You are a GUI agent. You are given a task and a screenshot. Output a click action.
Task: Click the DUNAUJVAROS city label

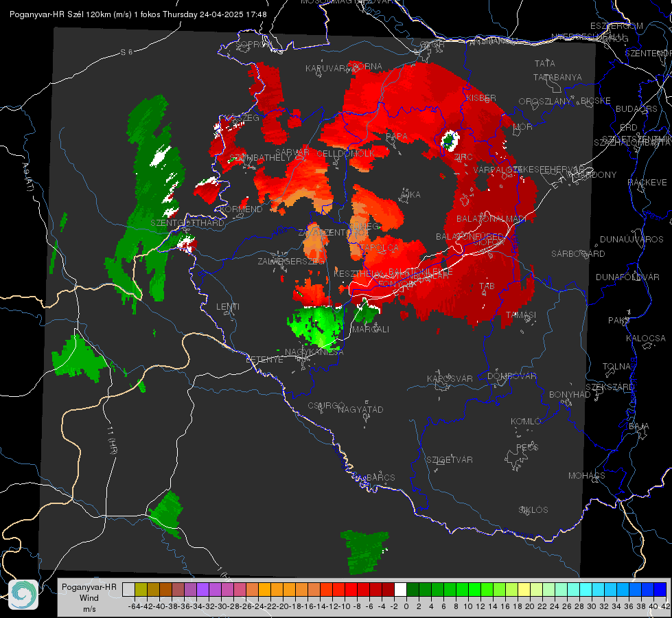(x=632, y=240)
